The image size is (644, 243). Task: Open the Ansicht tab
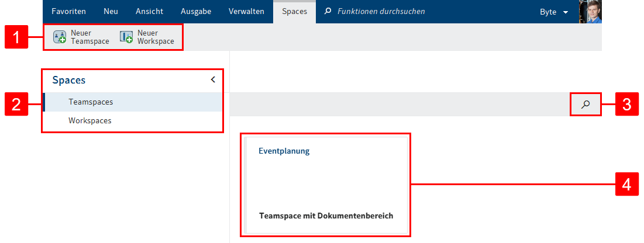(x=150, y=12)
